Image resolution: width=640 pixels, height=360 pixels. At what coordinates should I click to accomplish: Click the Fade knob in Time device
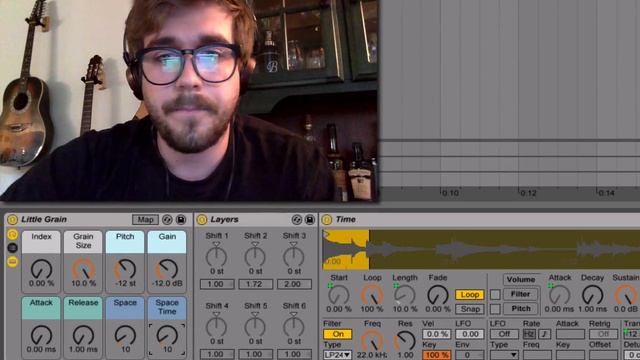coord(438,295)
